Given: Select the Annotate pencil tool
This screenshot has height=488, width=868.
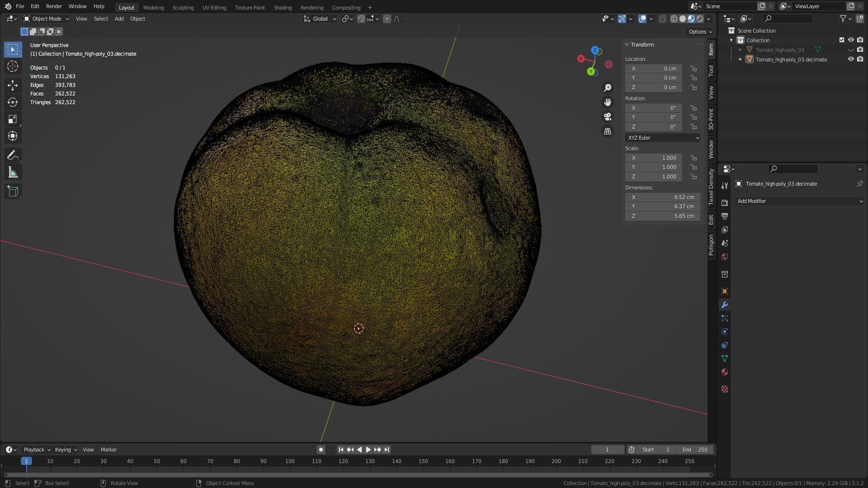Looking at the screenshot, I should click(x=13, y=155).
